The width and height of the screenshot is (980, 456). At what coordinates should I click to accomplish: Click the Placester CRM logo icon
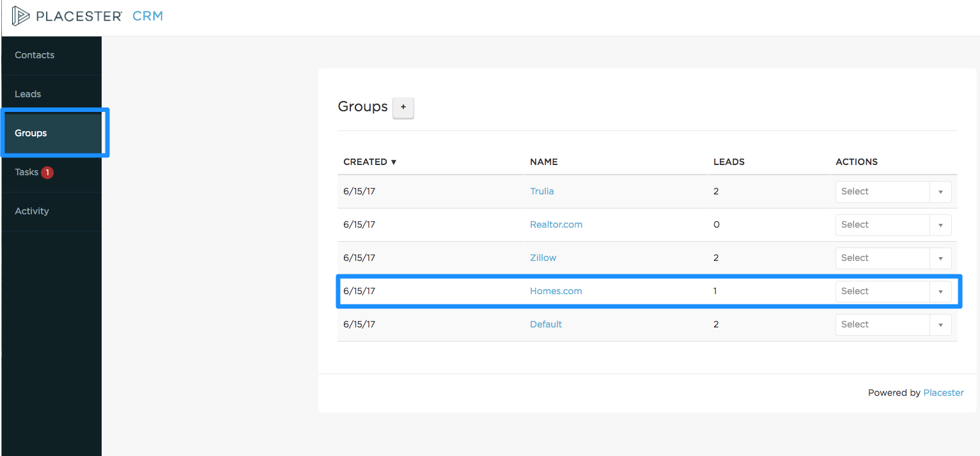(x=20, y=15)
